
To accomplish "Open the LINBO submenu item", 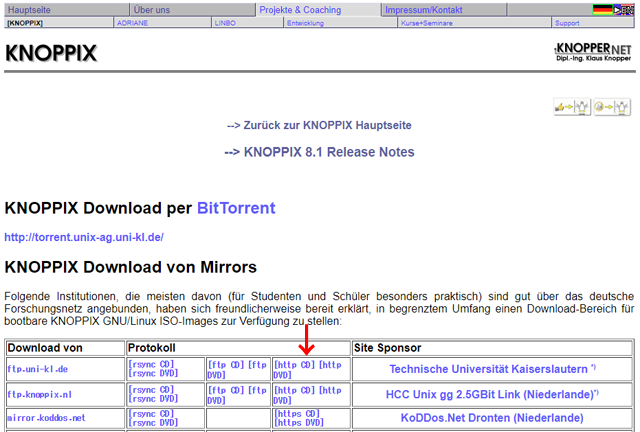I will [225, 23].
